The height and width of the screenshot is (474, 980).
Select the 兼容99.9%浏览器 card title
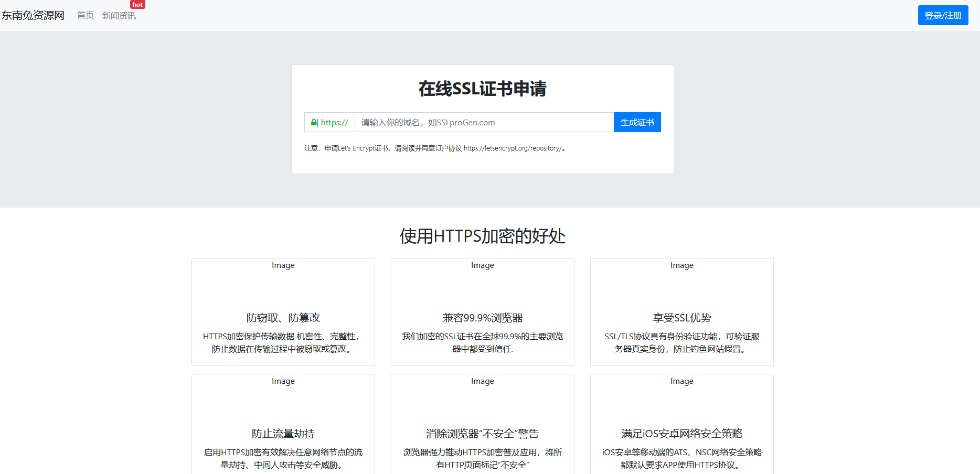click(x=483, y=318)
